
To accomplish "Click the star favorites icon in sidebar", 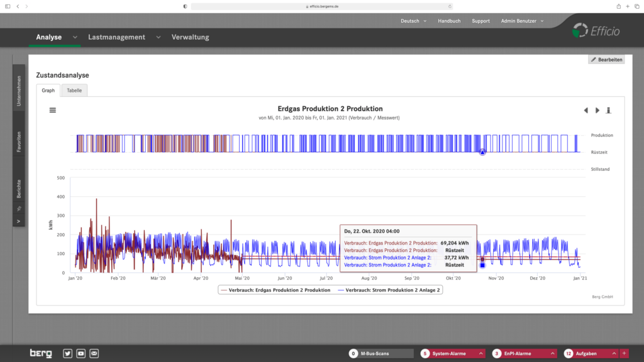I will (19, 208).
